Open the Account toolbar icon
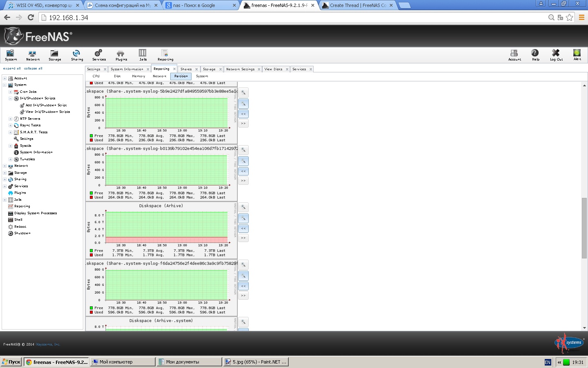This screenshot has width=588, height=368. pos(514,55)
